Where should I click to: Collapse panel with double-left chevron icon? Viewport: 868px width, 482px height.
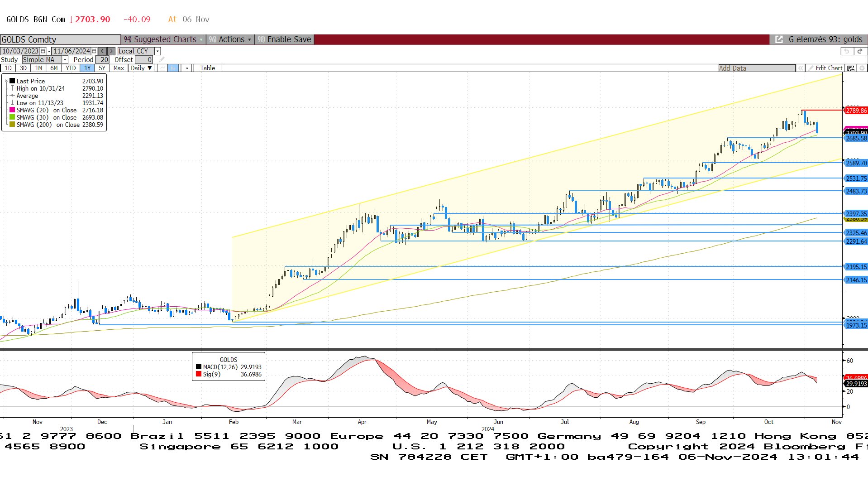[x=801, y=68]
